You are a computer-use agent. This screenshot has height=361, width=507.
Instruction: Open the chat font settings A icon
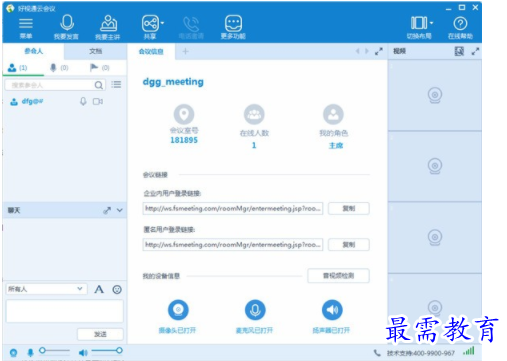tap(99, 289)
